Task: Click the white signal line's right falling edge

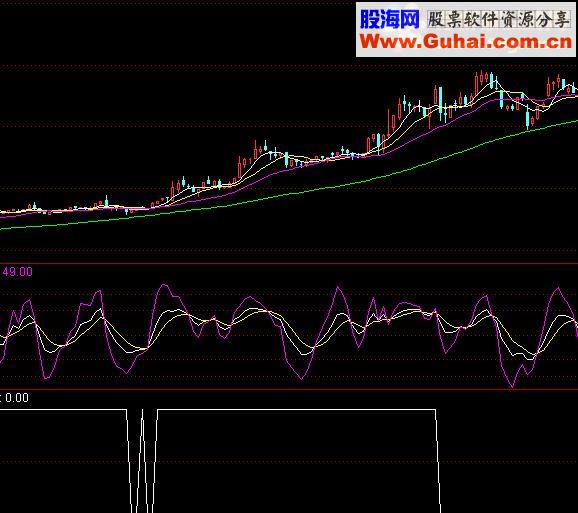Action: [438, 461]
